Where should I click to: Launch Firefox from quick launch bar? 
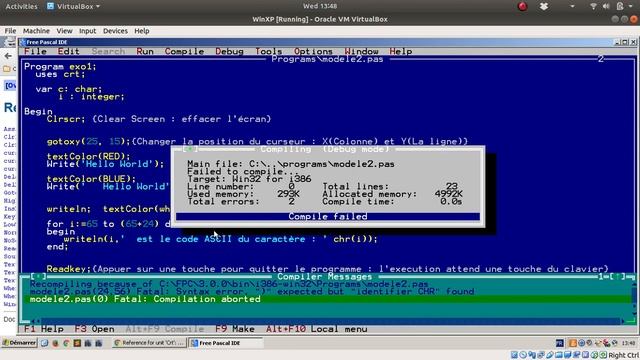click(56, 343)
